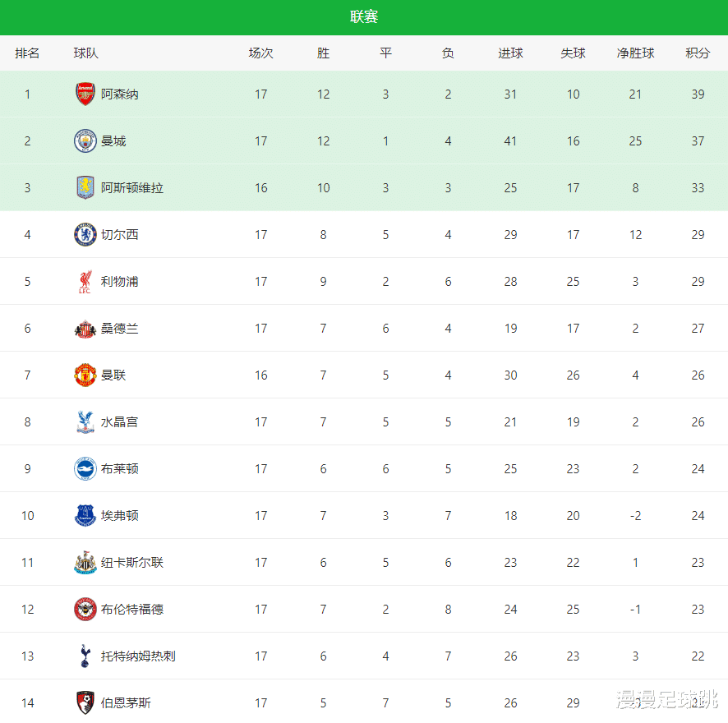The image size is (728, 723).
Task: Click the 积分 column header
Action: point(698,53)
